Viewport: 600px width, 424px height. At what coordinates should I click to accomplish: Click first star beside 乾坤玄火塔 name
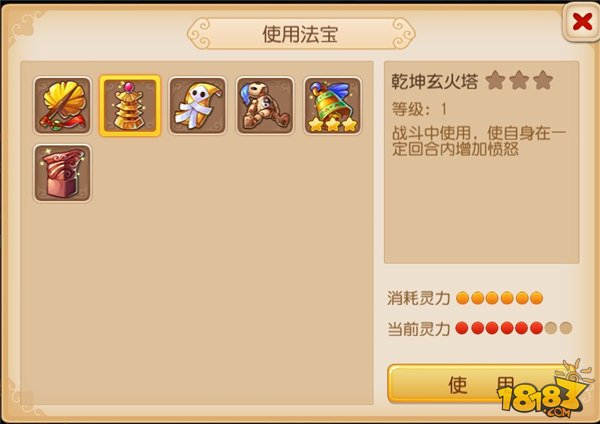(x=495, y=80)
